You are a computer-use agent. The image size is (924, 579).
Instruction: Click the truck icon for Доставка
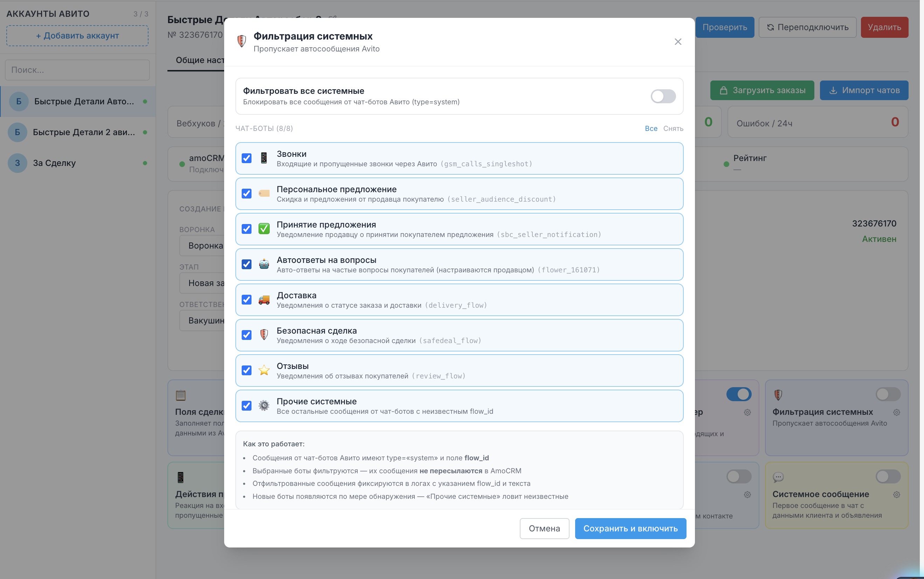click(x=264, y=299)
